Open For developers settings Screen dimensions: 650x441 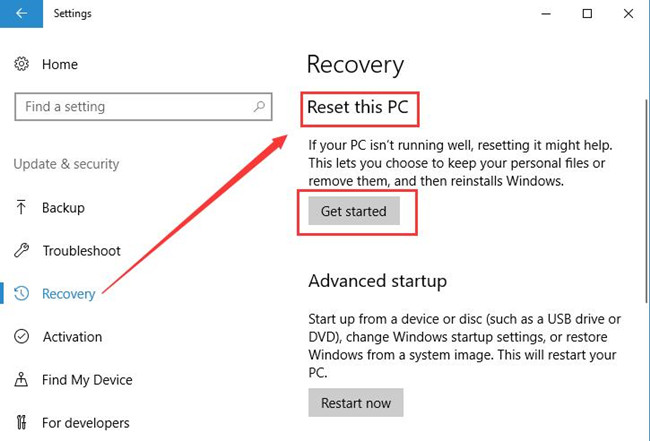(86, 423)
